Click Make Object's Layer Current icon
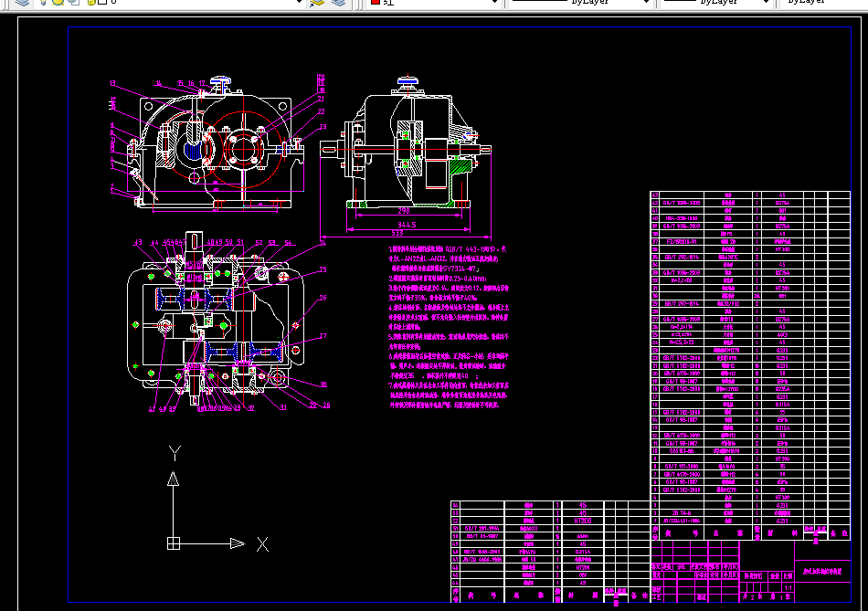Image resolution: width=868 pixels, height=611 pixels. click(x=317, y=2)
